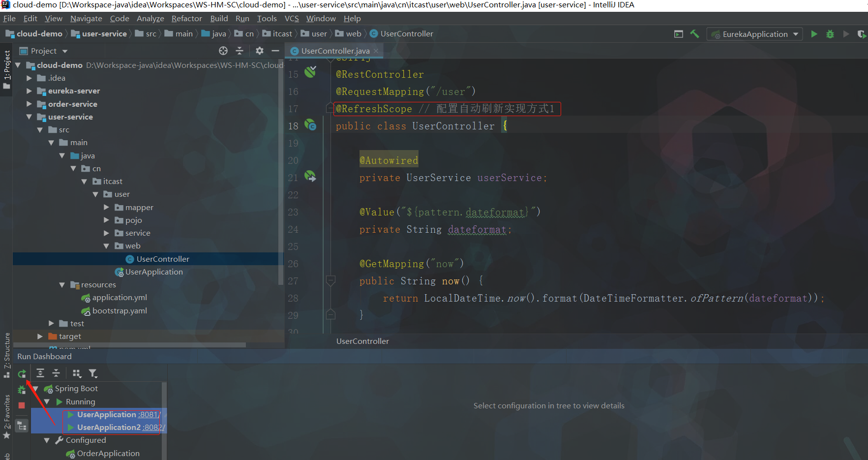
Task: Open the Navigate menu
Action: pos(86,18)
